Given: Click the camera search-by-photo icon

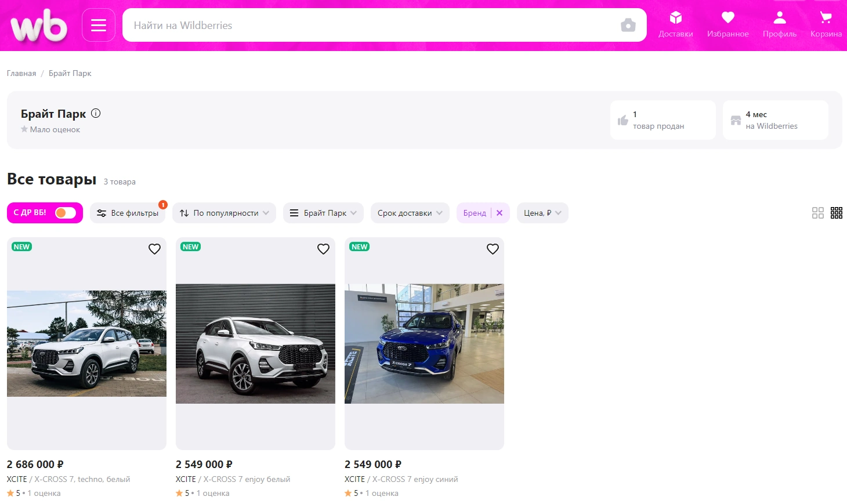Looking at the screenshot, I should (x=628, y=26).
